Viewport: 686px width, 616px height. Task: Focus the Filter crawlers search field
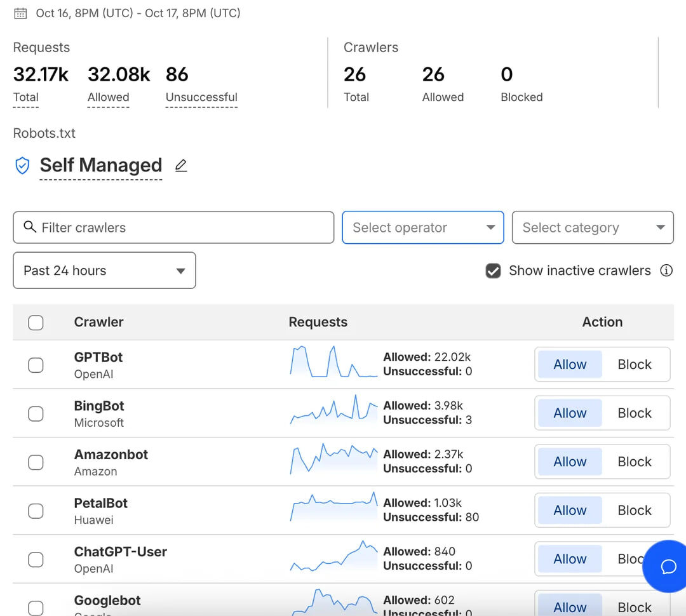[x=173, y=227]
